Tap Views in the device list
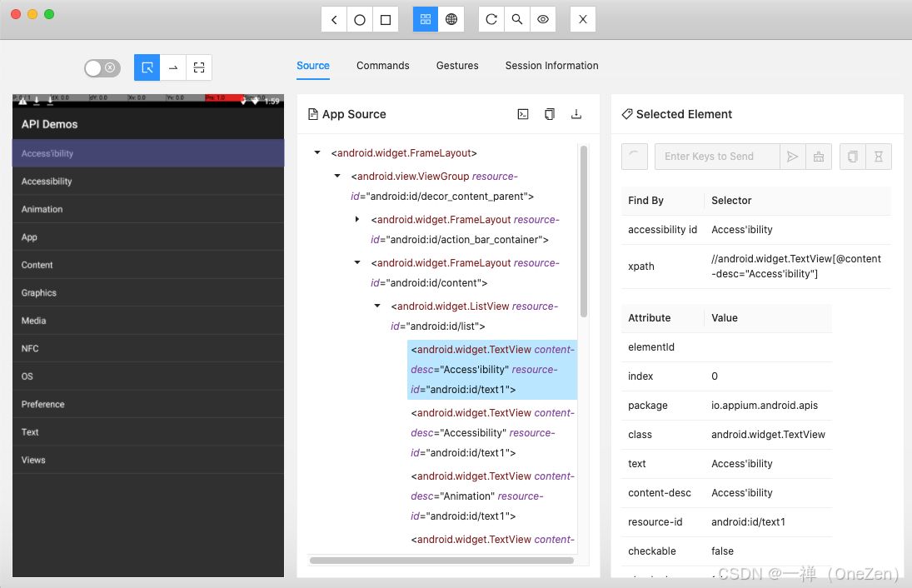912x588 pixels. [x=148, y=460]
